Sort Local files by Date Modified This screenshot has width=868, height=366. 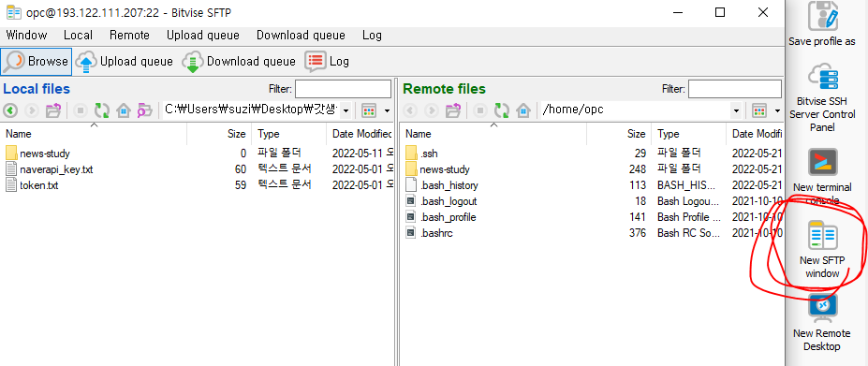[360, 134]
